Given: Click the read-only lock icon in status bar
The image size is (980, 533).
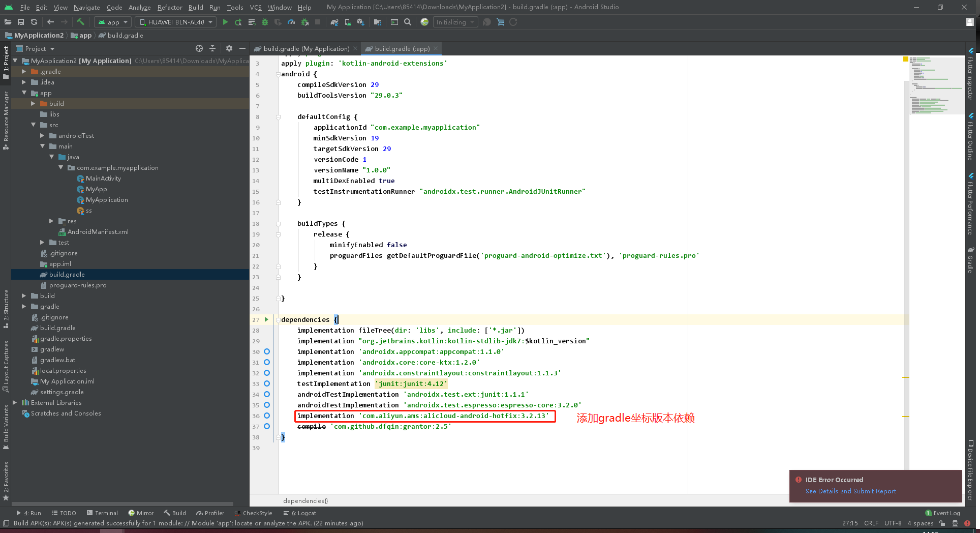Looking at the screenshot, I should [x=942, y=523].
